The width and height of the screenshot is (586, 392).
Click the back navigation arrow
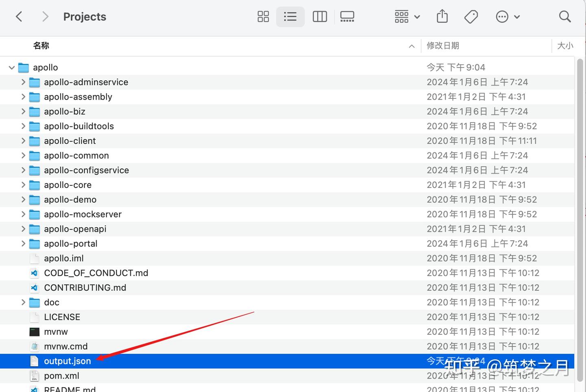click(x=19, y=17)
